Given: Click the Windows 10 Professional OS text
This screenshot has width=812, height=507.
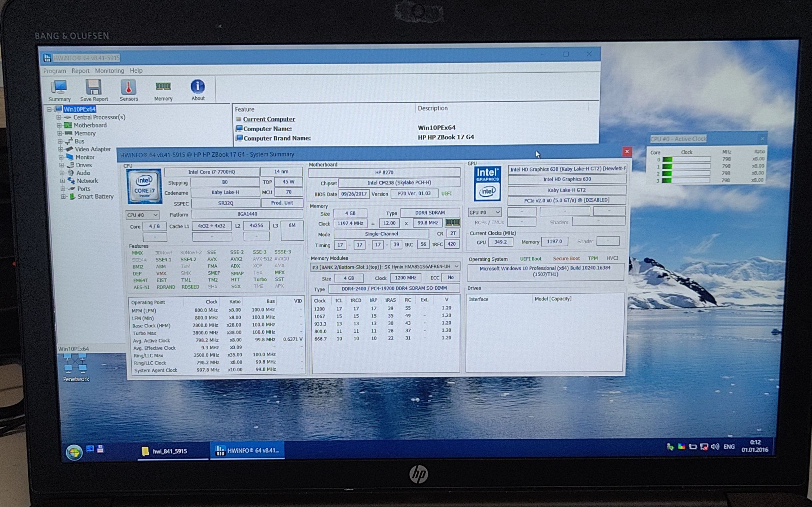Looking at the screenshot, I should (x=545, y=271).
